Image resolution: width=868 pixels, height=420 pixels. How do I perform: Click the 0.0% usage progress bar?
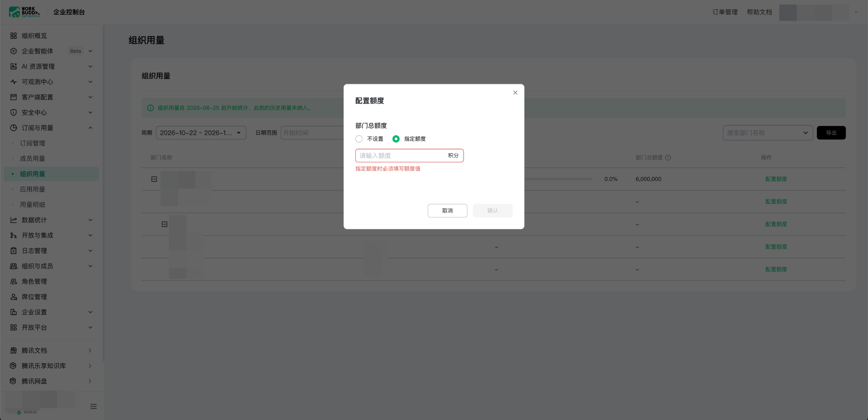tap(558, 179)
